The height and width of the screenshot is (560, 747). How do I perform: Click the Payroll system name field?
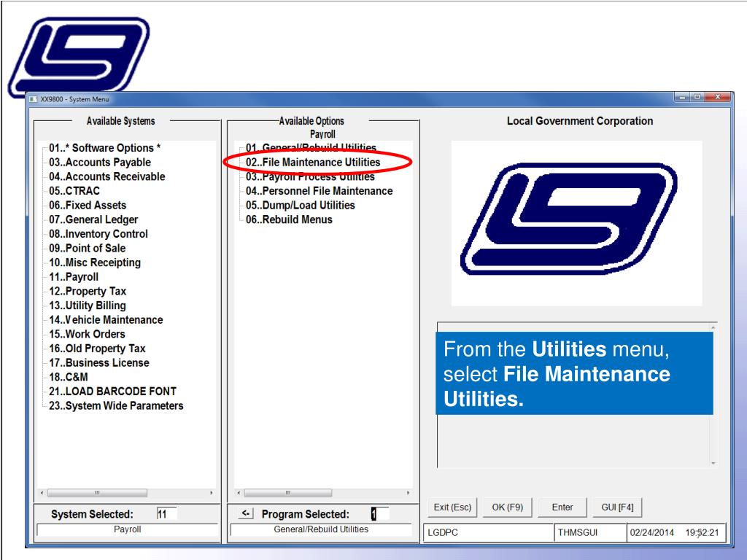point(127,529)
